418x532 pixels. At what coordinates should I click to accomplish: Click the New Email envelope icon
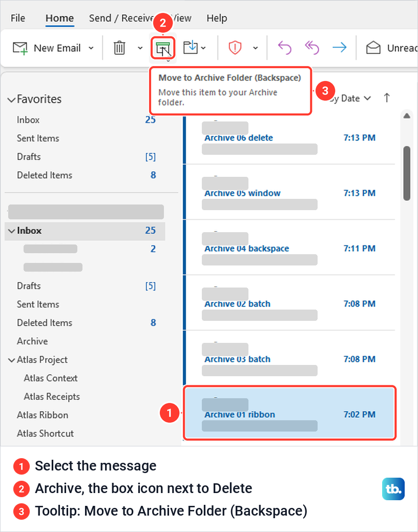point(20,48)
